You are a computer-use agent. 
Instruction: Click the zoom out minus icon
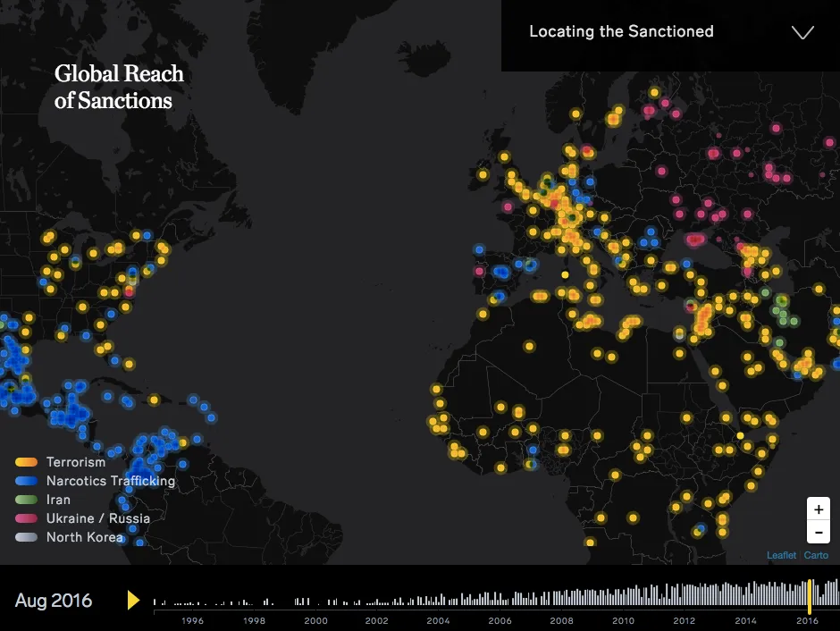[818, 532]
